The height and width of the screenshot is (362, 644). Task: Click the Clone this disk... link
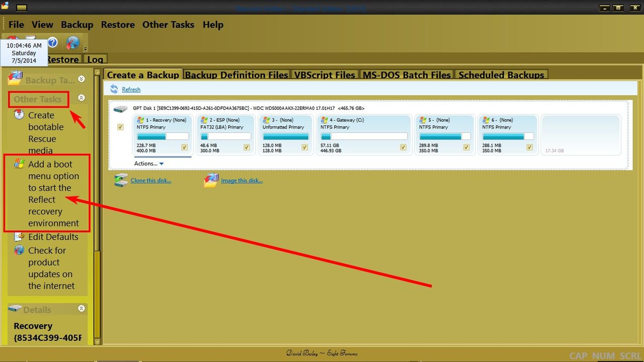pyautogui.click(x=151, y=180)
